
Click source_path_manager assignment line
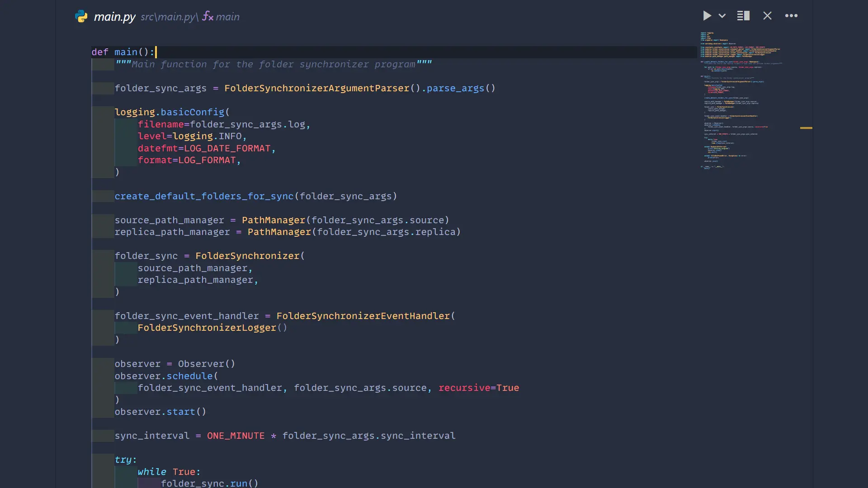pyautogui.click(x=282, y=220)
